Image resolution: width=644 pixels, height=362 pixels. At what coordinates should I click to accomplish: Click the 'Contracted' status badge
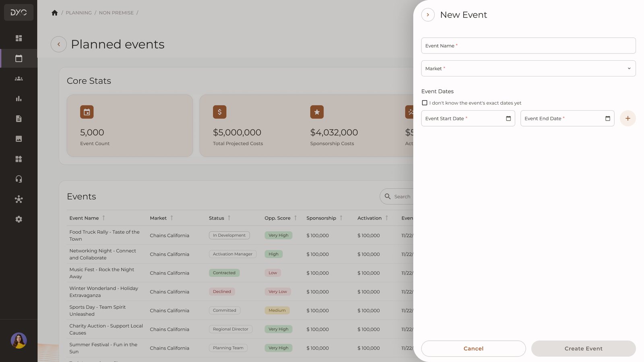[224, 273]
